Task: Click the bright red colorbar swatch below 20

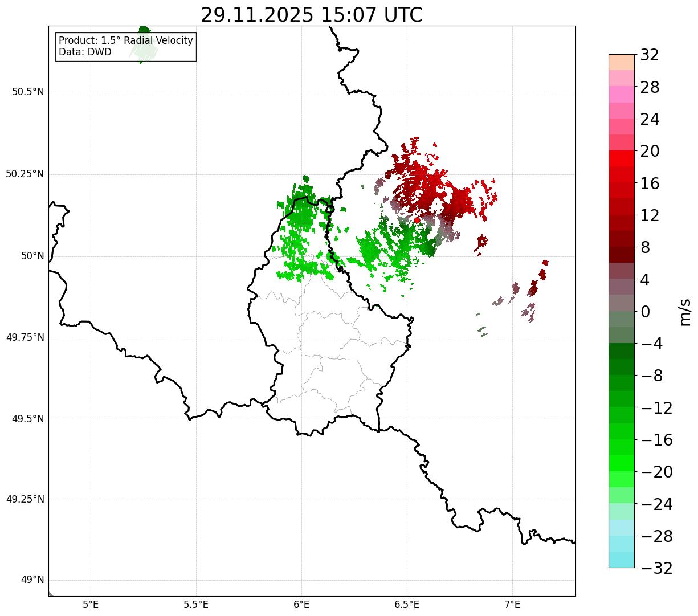Action: click(x=622, y=158)
